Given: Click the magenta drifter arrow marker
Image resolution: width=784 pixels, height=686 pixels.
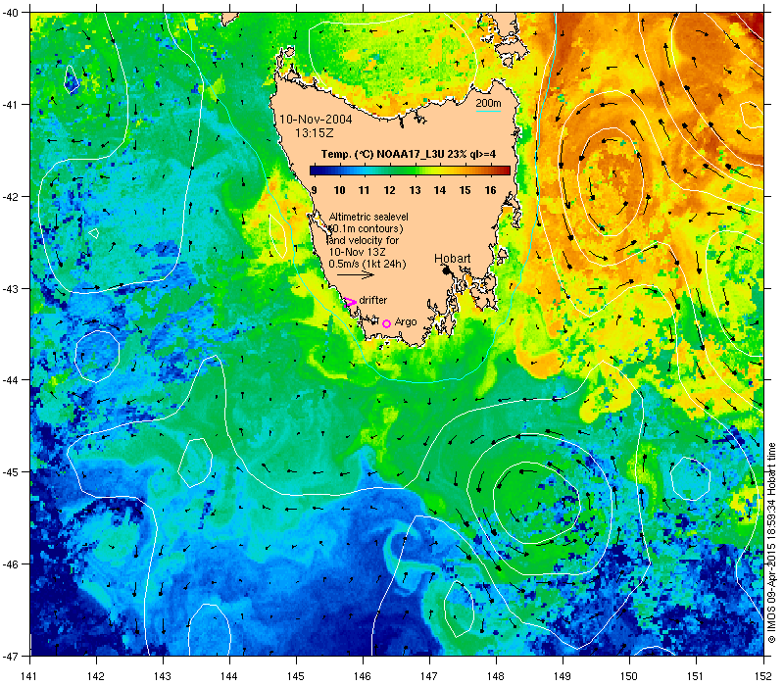Looking at the screenshot, I should pyautogui.click(x=350, y=302).
